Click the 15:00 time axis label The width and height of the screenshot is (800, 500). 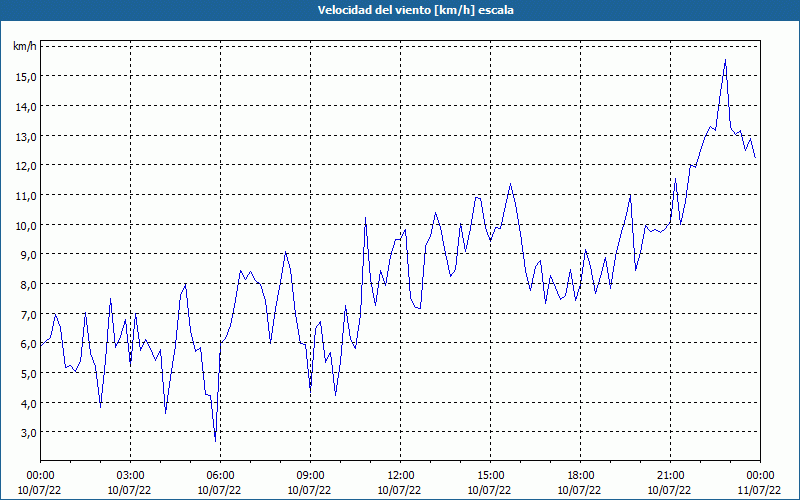coord(491,476)
